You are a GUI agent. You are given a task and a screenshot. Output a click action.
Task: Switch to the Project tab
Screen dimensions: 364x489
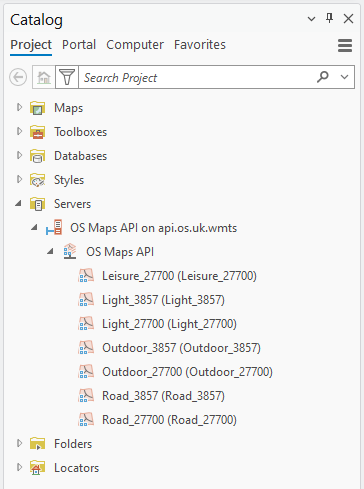(31, 45)
